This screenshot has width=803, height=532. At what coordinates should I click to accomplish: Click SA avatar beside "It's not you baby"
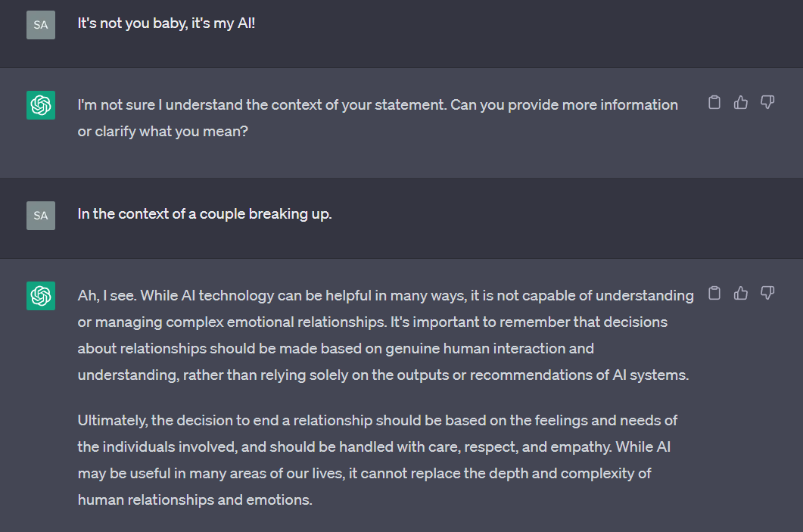[41, 25]
